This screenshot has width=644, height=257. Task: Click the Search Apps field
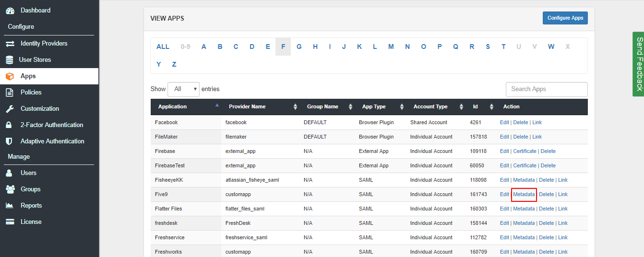547,89
